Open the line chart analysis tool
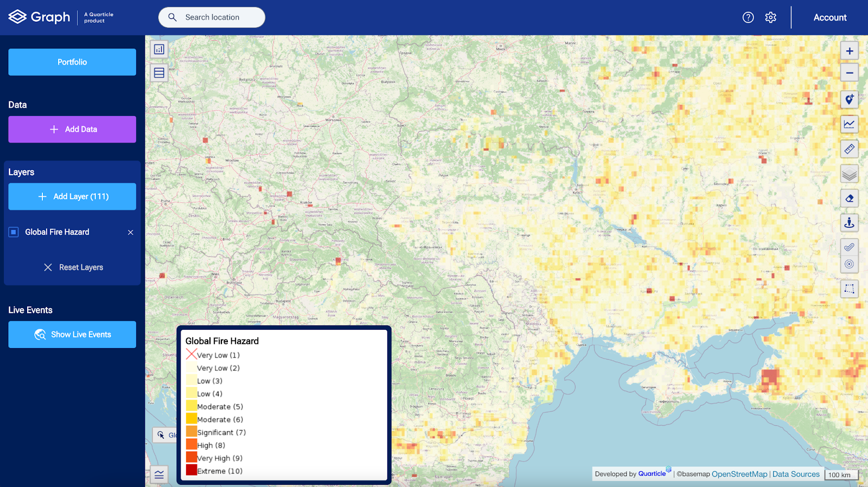Screen dimensions: 868x487 [x=850, y=124]
